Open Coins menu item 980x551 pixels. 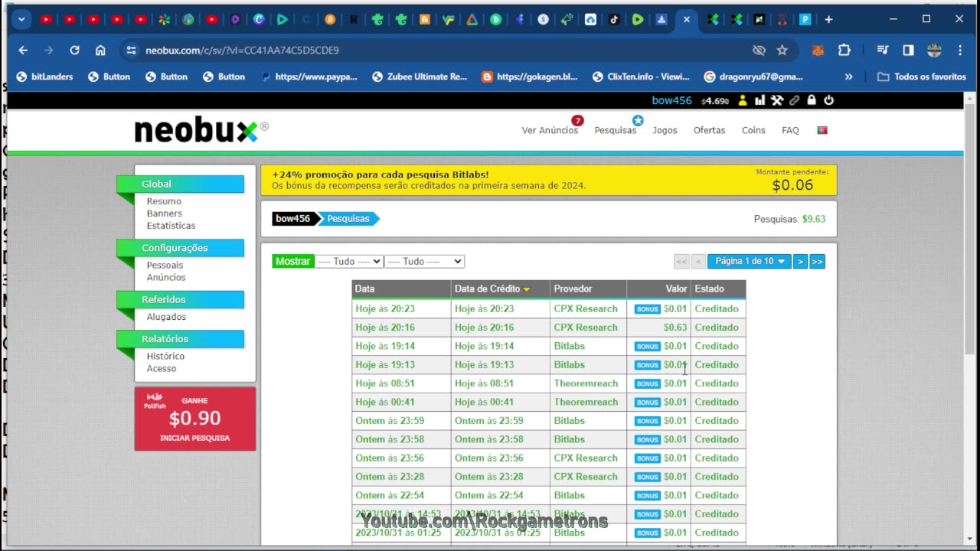[x=753, y=130]
